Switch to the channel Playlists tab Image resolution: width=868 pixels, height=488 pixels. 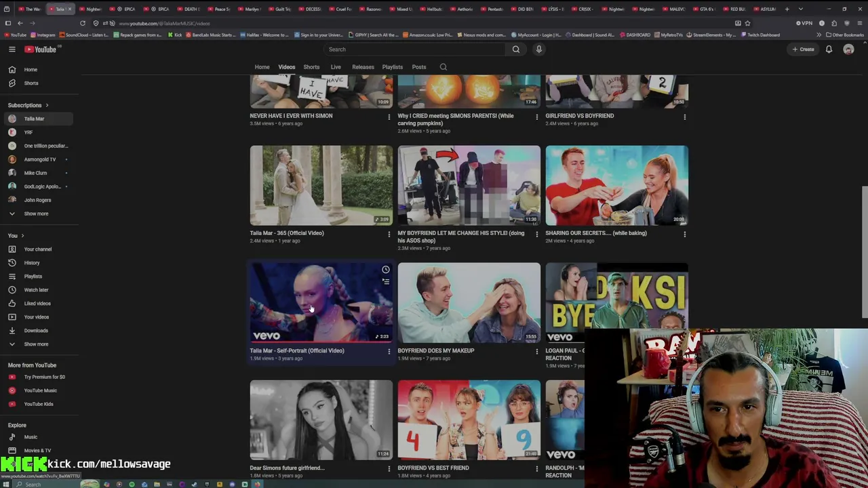(x=392, y=67)
